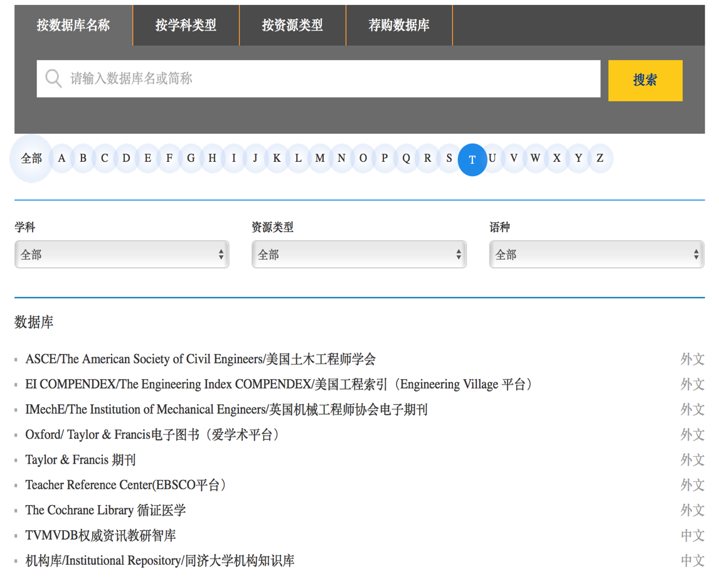
Task: Click the highlighted T letter filter
Action: click(472, 160)
